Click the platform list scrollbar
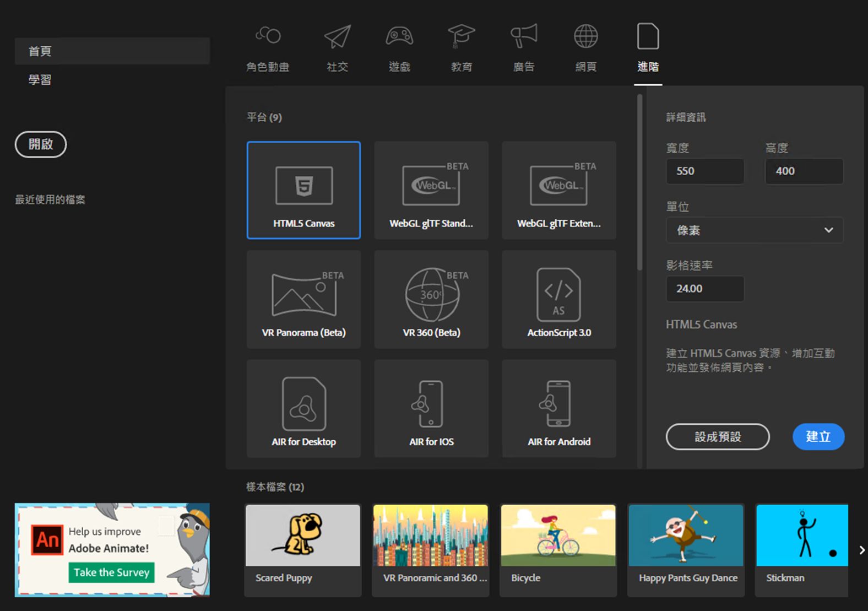868x611 pixels. tap(639, 182)
